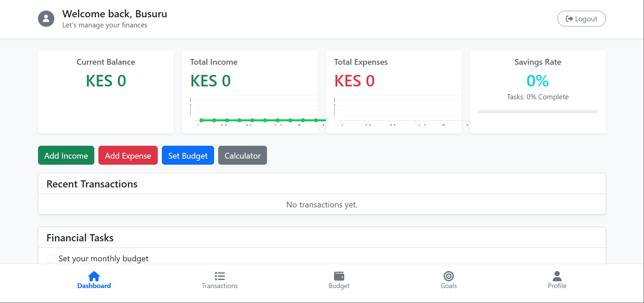Launch the Calculator button
The width and height of the screenshot is (644, 303).
[242, 156]
